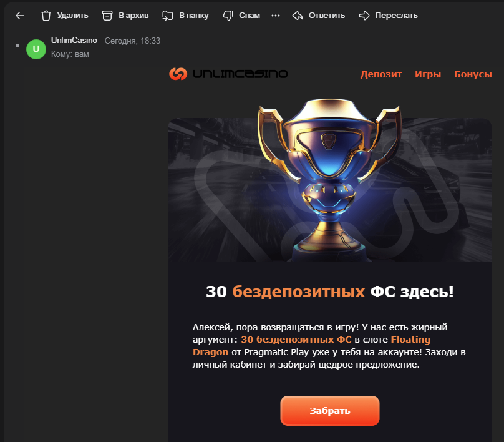Click the back arrow icon
The width and height of the screenshot is (504, 442).
point(20,16)
